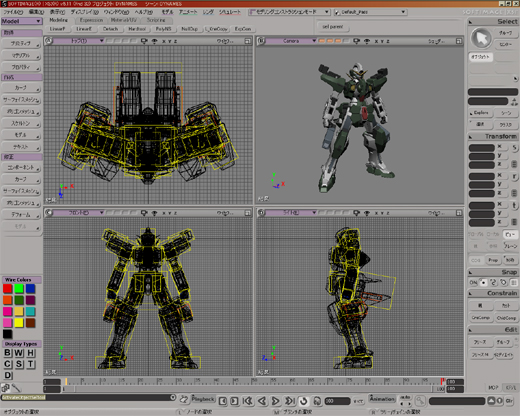Click the key icon next to Animation
Image resolution: width=520 pixels, height=416 pixels.
420,401
